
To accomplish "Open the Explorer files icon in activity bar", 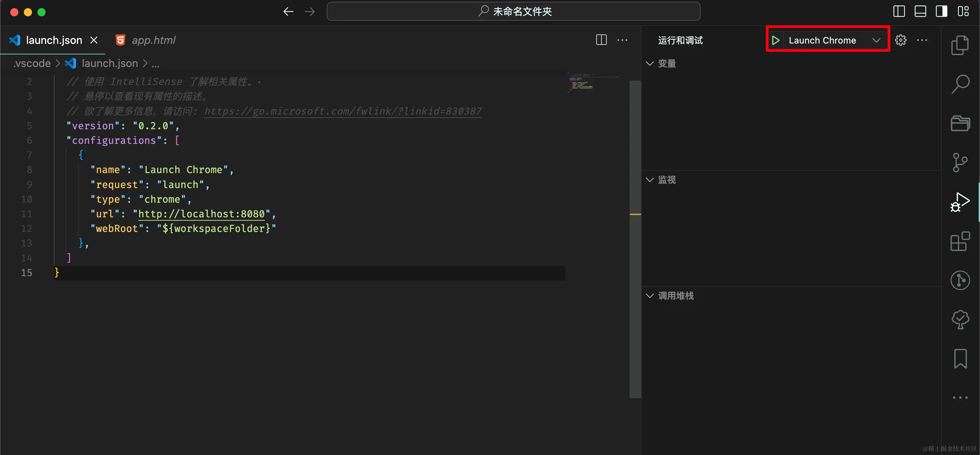I will [x=960, y=45].
